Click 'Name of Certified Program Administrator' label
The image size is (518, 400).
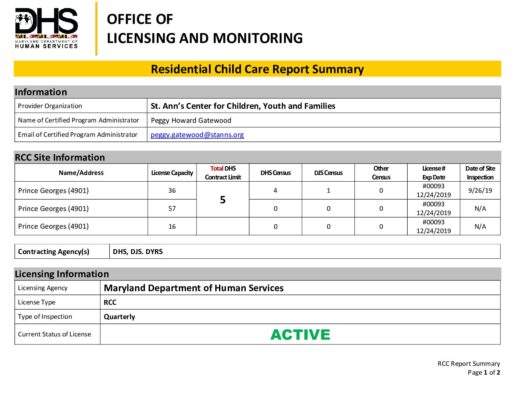pyautogui.click(x=78, y=120)
